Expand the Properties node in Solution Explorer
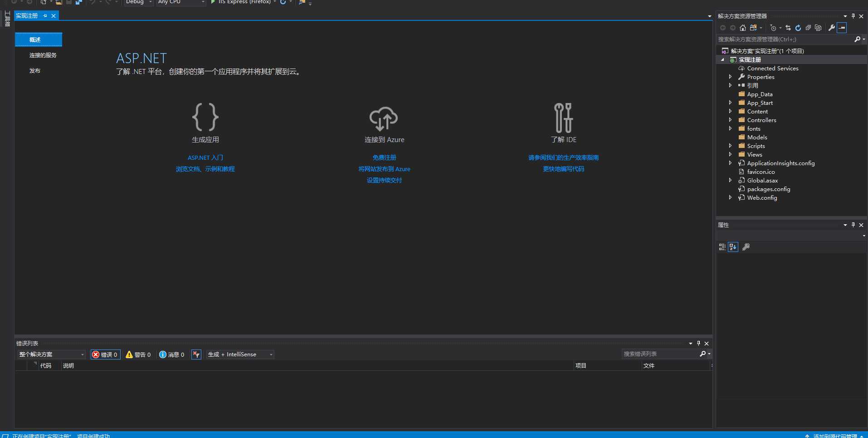The height and width of the screenshot is (438, 868). click(x=730, y=77)
